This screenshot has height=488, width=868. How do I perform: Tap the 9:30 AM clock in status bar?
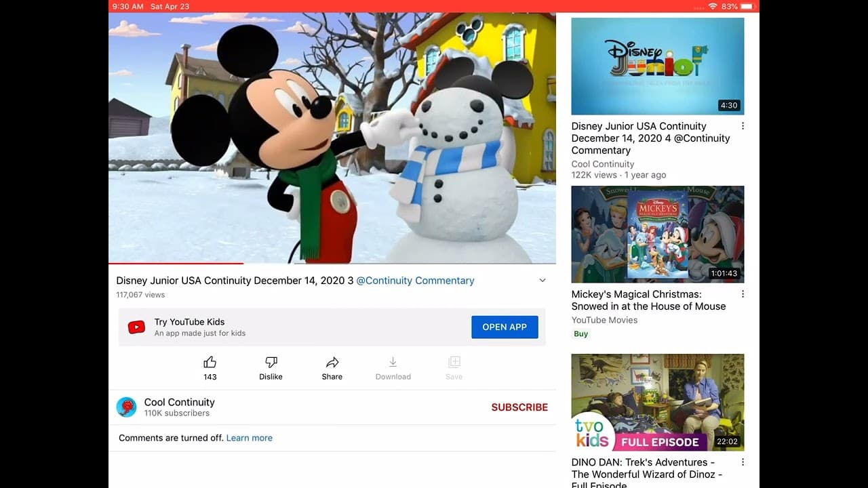tap(128, 6)
